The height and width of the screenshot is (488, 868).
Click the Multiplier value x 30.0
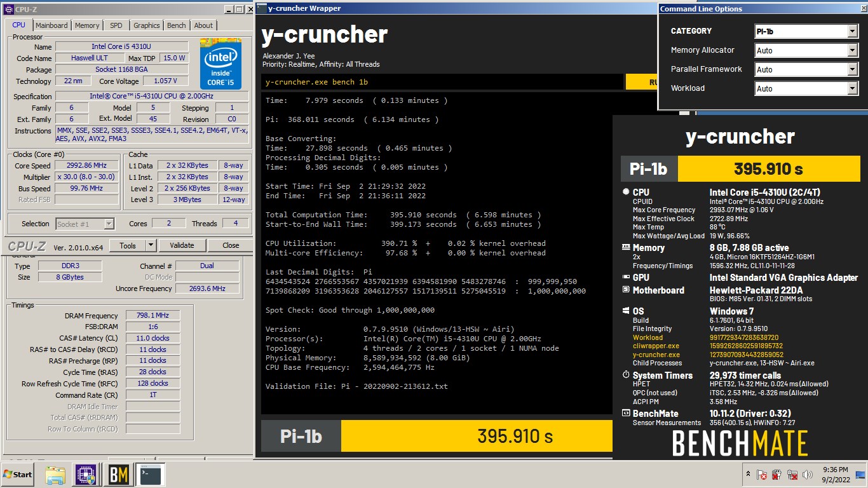[86, 177]
